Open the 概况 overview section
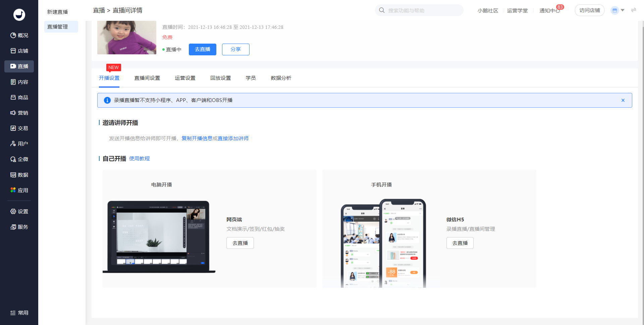This screenshot has height=325, width=644. (x=19, y=35)
